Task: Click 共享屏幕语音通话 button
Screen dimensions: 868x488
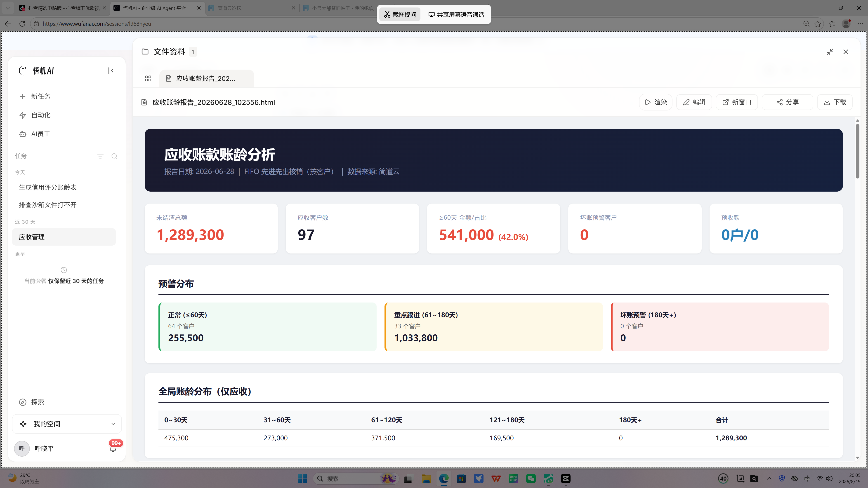Action: (456, 14)
